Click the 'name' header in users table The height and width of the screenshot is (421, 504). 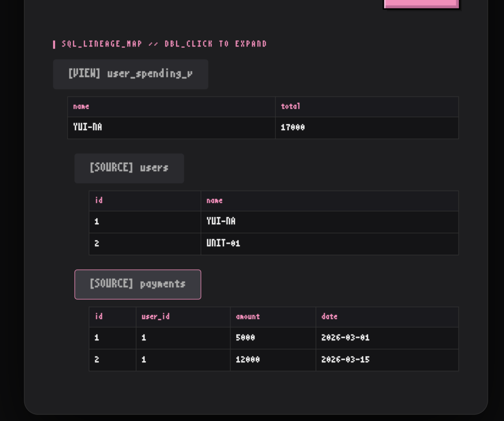click(x=215, y=201)
